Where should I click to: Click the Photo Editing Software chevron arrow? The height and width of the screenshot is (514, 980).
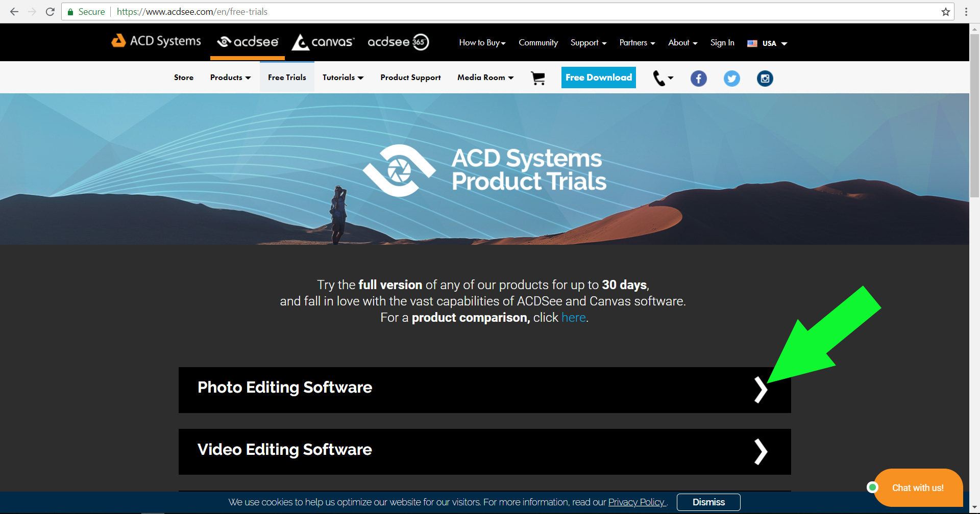coord(761,390)
